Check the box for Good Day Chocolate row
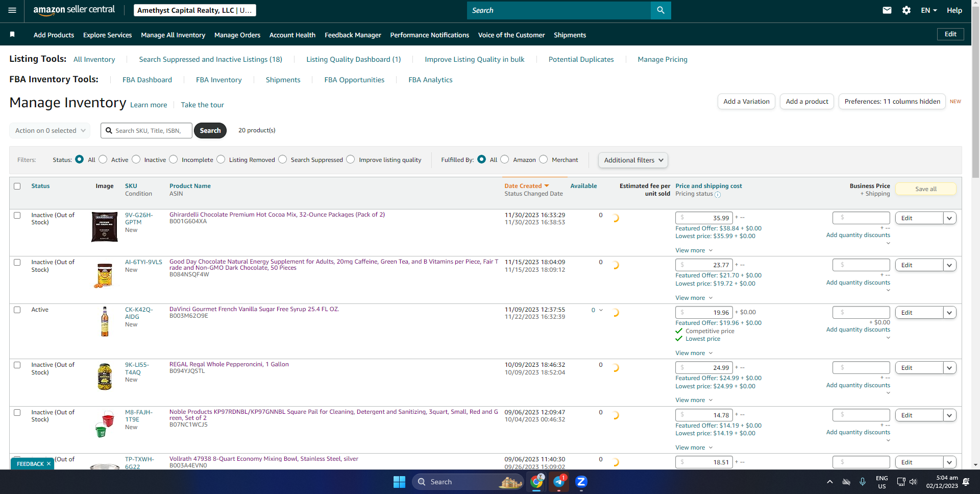 (x=17, y=262)
